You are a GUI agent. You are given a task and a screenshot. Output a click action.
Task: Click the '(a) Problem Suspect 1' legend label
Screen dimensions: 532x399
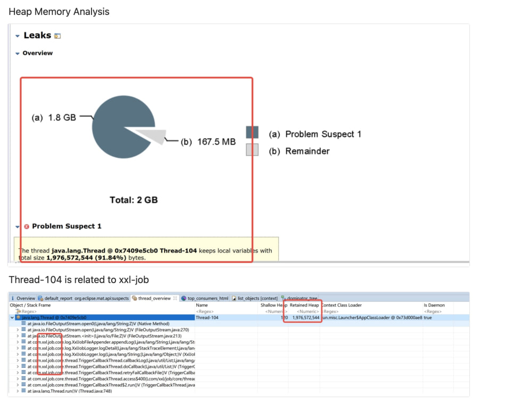click(315, 134)
